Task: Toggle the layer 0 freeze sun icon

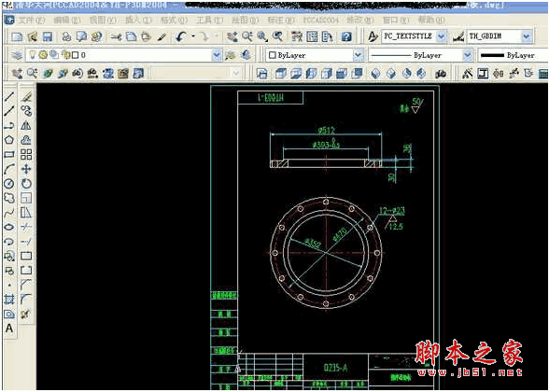Action: tap(43, 54)
